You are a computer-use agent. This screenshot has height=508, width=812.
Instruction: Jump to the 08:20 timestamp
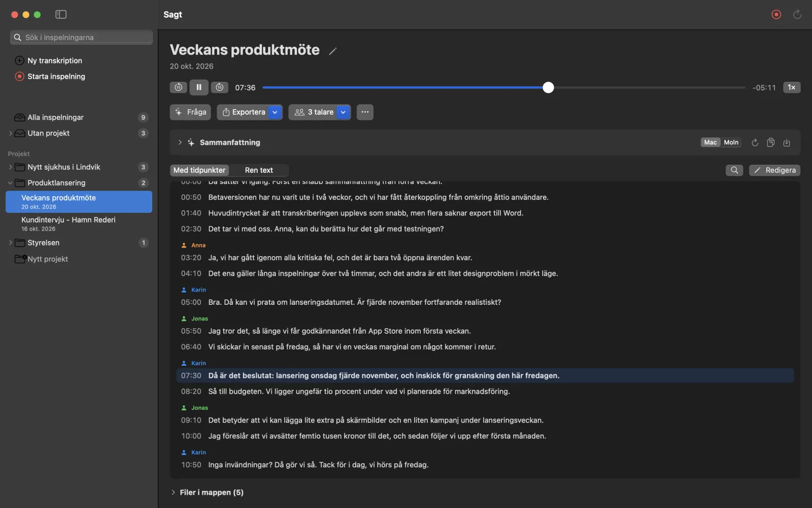coord(191,392)
